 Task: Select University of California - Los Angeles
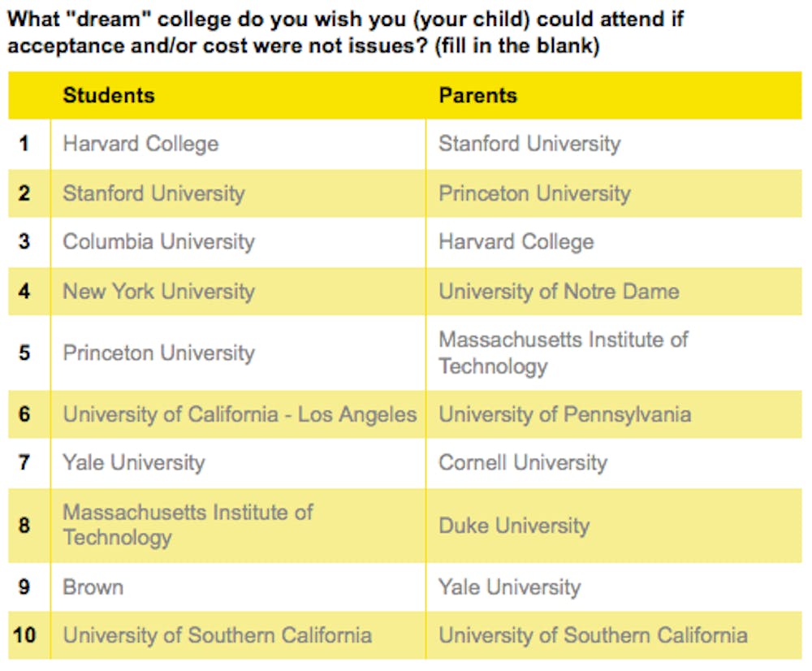coord(240,414)
